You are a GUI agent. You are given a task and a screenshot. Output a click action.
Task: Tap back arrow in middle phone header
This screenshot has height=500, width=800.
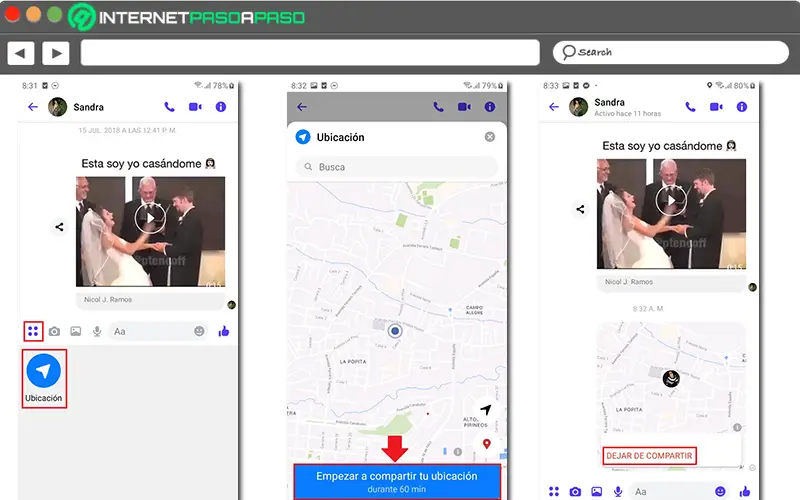click(302, 107)
